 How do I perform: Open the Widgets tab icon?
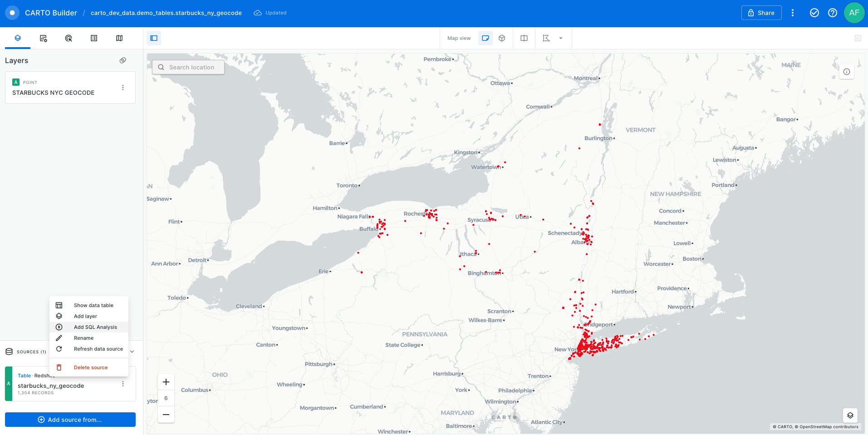pyautogui.click(x=43, y=39)
